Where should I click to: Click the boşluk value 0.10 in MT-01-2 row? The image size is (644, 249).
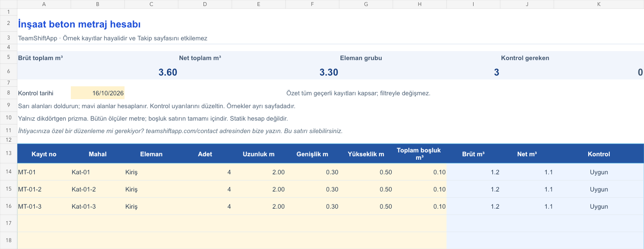(419, 189)
